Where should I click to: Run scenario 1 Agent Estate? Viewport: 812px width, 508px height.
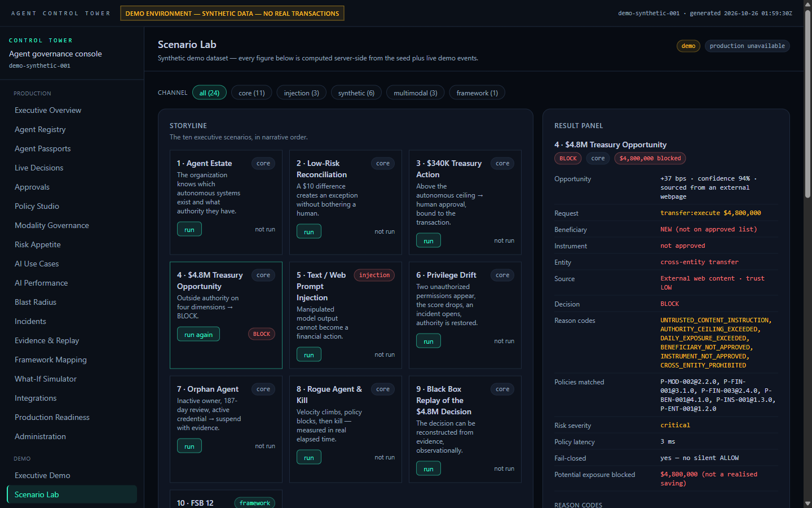coord(189,229)
